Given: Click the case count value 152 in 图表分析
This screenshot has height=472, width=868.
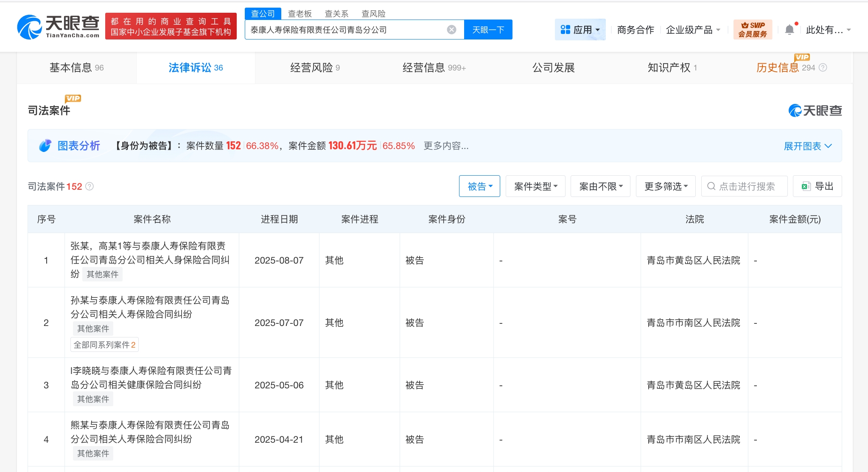Looking at the screenshot, I should click(x=233, y=146).
